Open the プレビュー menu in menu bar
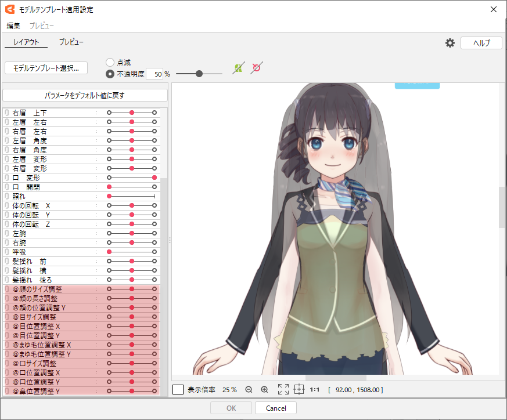The image size is (507, 420). [42, 26]
